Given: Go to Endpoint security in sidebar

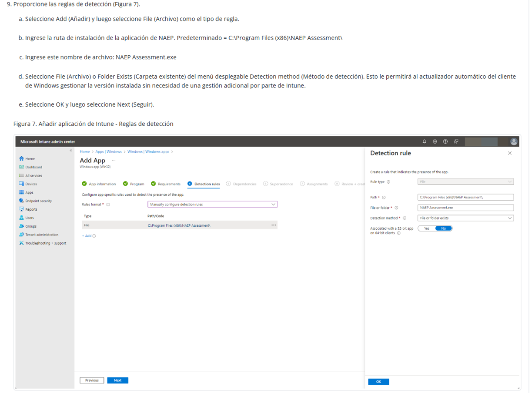Looking at the screenshot, I should [x=38, y=201].
